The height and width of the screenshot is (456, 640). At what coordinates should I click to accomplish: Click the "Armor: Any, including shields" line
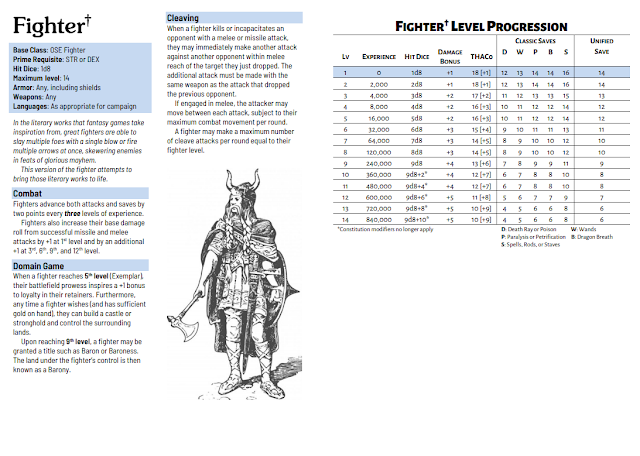[x=57, y=88]
